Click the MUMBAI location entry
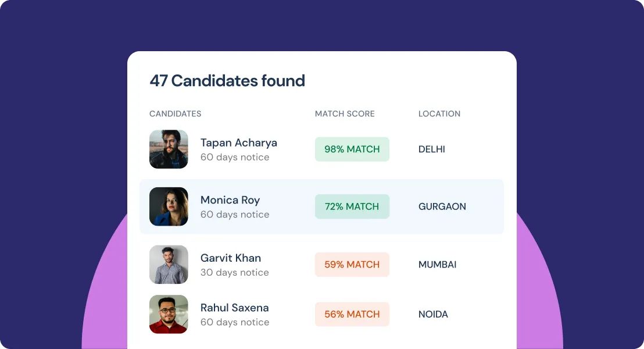The width and height of the screenshot is (644, 349). click(437, 265)
